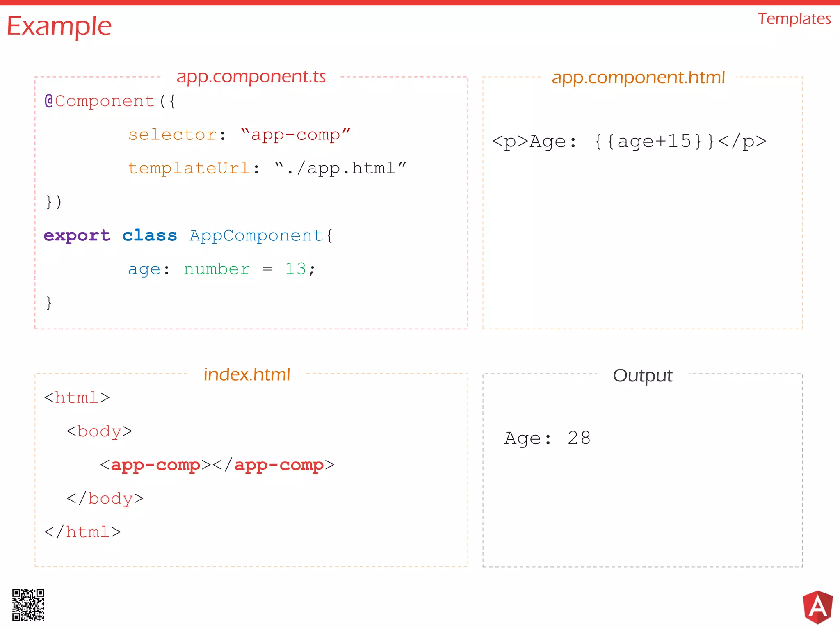Select the app.component.ts file heading

251,77
